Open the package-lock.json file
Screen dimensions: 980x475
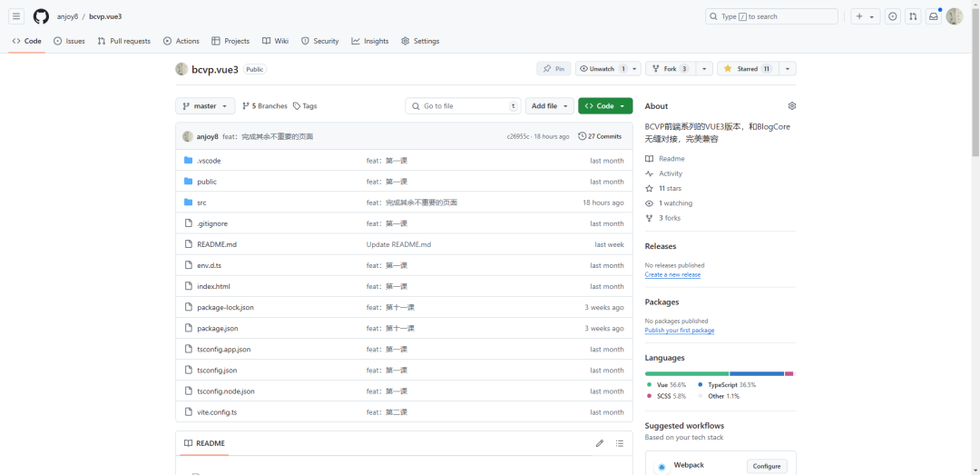point(225,307)
